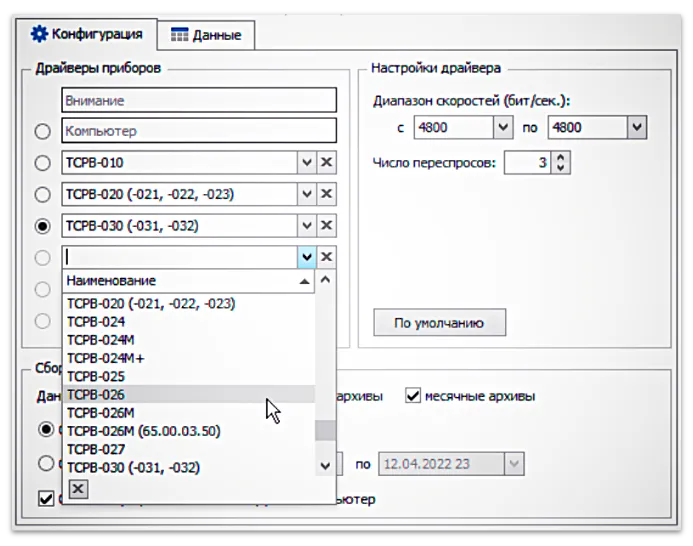
Task: Expand the ТСРВ-030 driver dropdown arrow
Action: (x=307, y=225)
